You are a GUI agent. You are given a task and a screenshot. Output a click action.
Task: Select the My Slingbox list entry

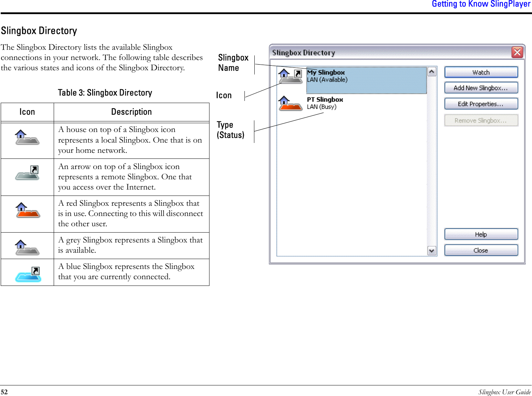tap(366, 80)
